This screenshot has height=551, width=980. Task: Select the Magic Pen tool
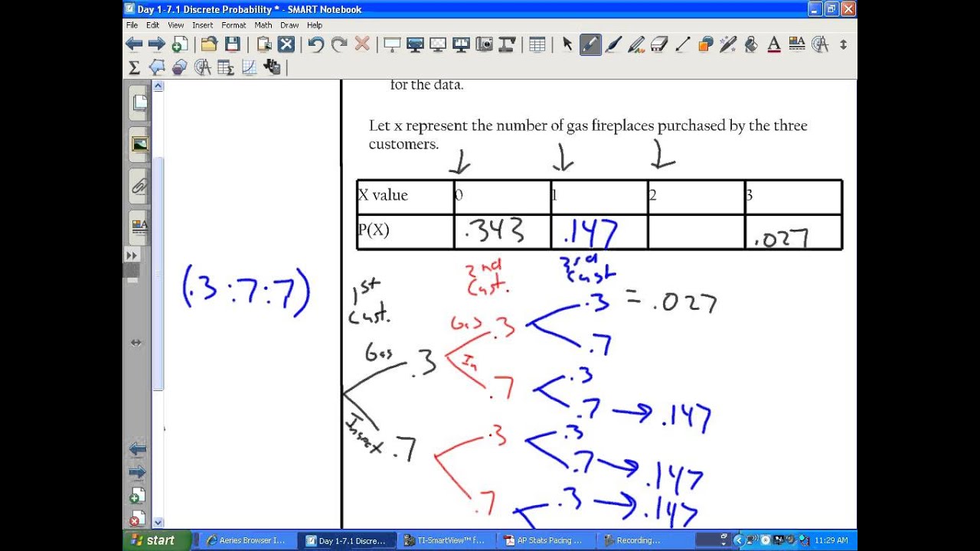click(x=728, y=44)
